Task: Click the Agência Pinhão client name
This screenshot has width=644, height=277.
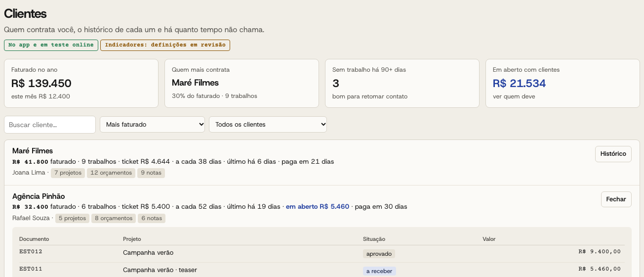Action: 39,196
